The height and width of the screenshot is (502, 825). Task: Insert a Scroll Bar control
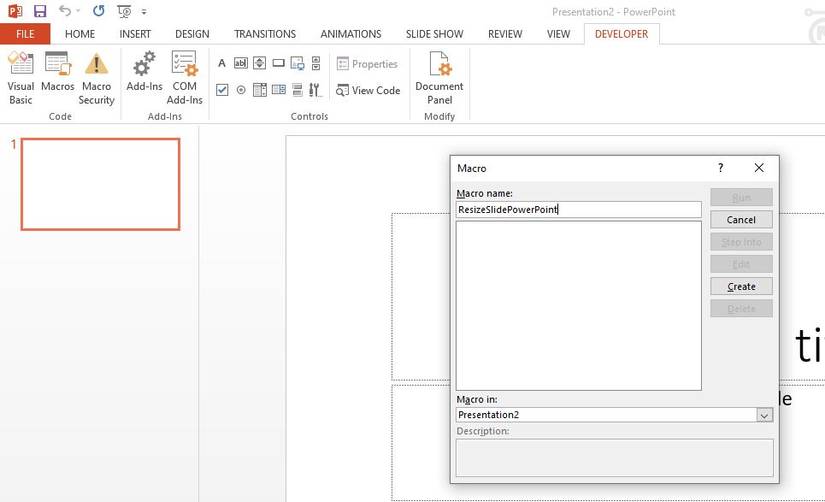click(316, 63)
